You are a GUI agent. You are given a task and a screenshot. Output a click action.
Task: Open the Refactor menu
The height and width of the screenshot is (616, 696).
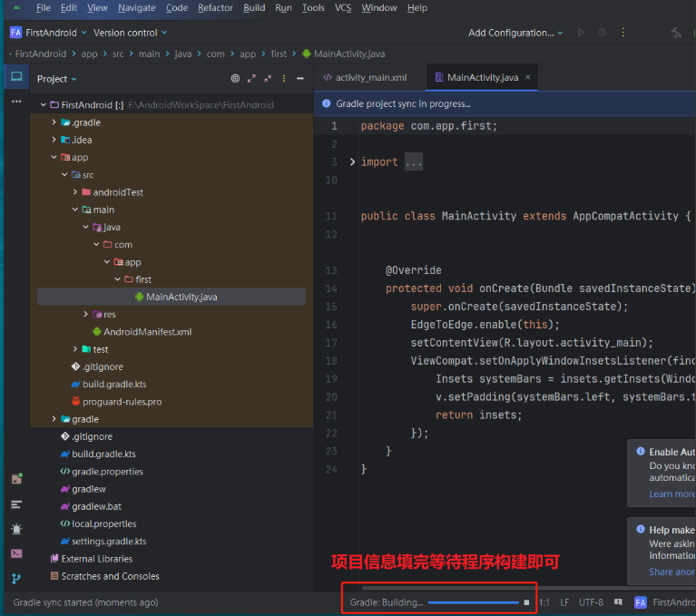point(215,7)
